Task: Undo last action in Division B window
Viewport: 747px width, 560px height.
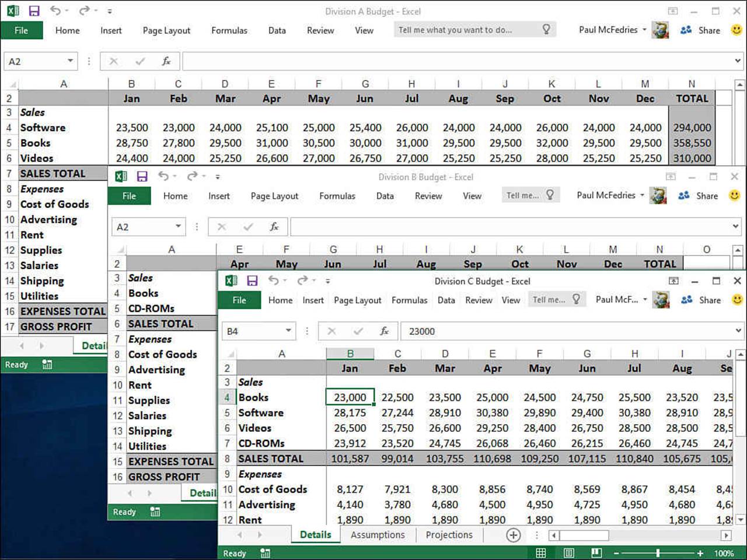Action: click(x=163, y=176)
